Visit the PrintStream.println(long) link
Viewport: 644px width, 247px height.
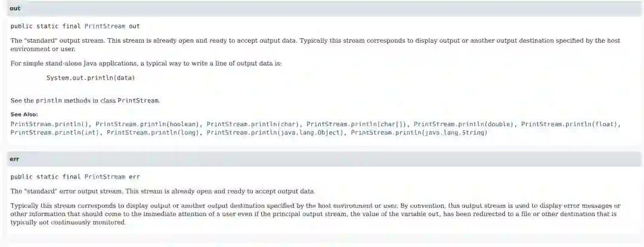coord(153,132)
